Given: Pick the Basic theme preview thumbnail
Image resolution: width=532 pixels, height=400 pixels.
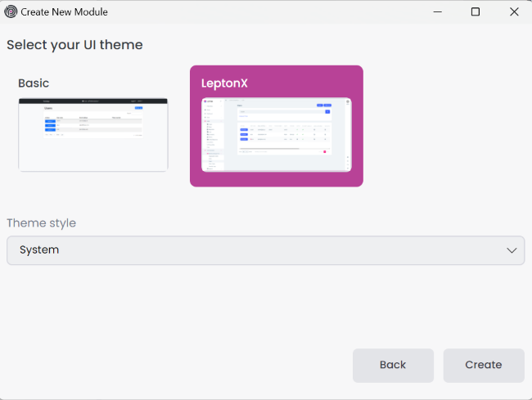Looking at the screenshot, I should click(x=93, y=135).
